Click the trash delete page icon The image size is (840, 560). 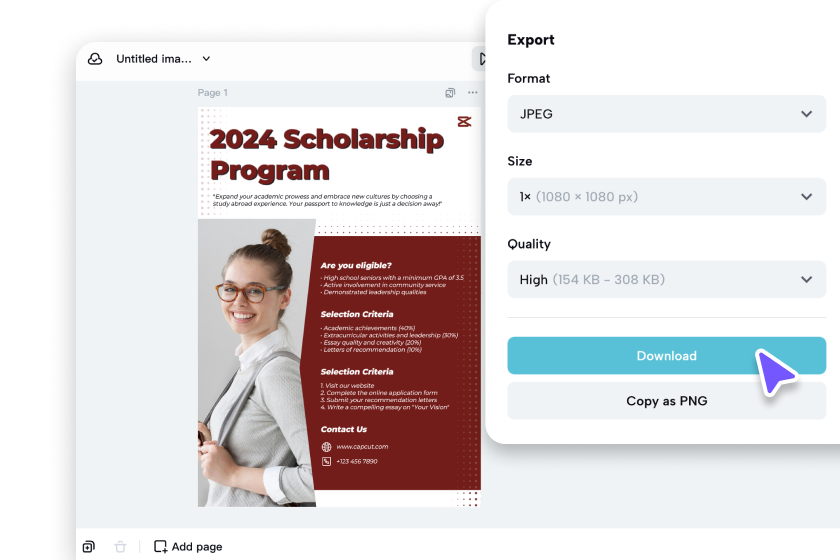pos(121,547)
